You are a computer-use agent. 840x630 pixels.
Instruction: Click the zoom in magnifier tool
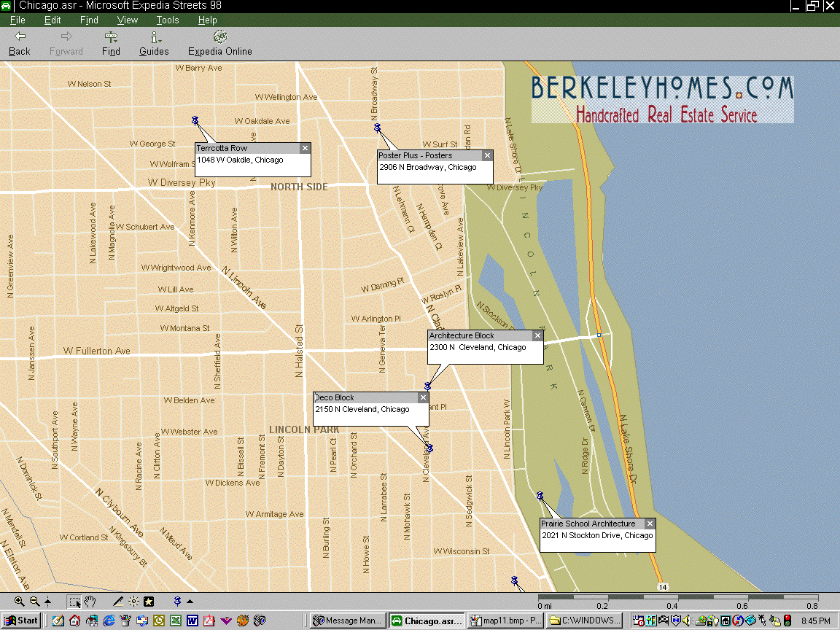[x=20, y=602]
